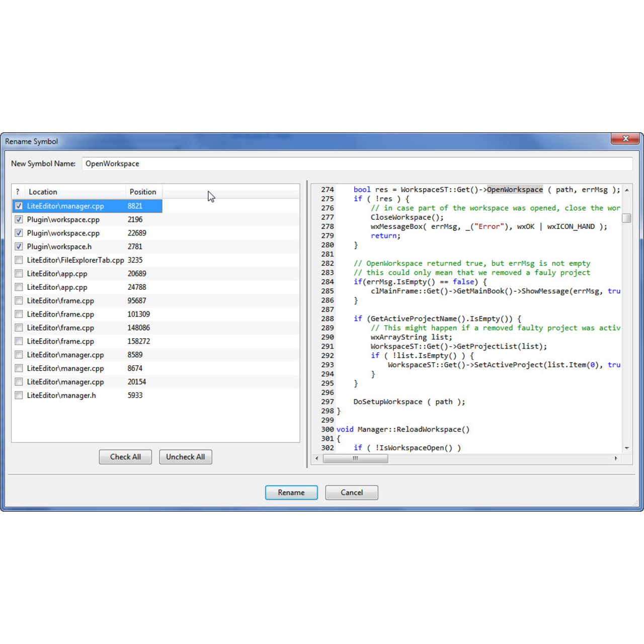Uncheck the Plugin\workspace.cpp 2196 checkbox
Image resolution: width=644 pixels, height=644 pixels.
pos(19,219)
